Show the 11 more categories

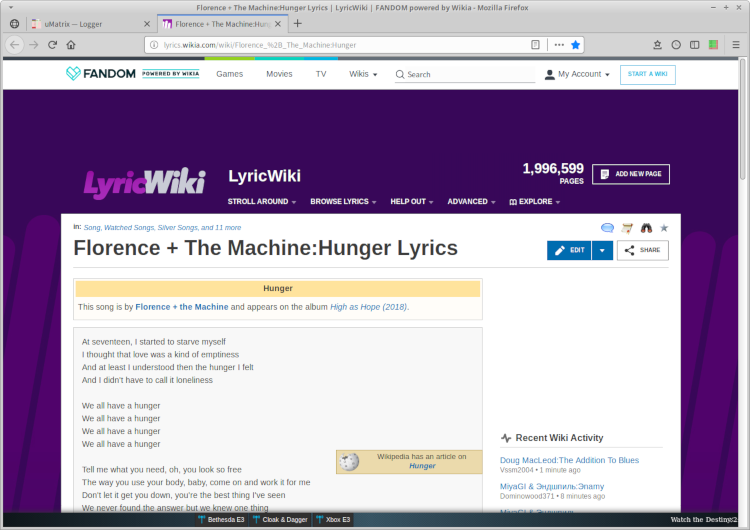[228, 228]
